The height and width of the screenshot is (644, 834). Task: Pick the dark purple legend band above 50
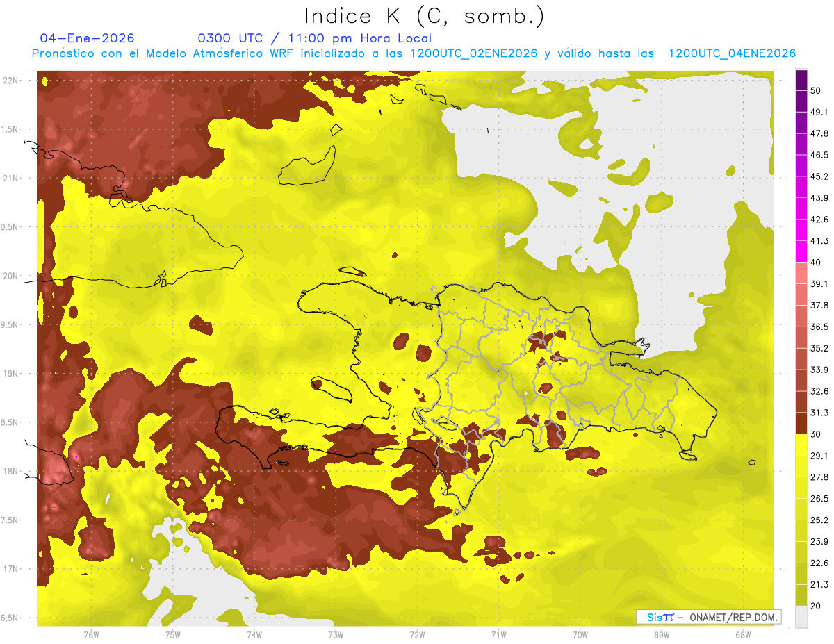click(x=801, y=81)
